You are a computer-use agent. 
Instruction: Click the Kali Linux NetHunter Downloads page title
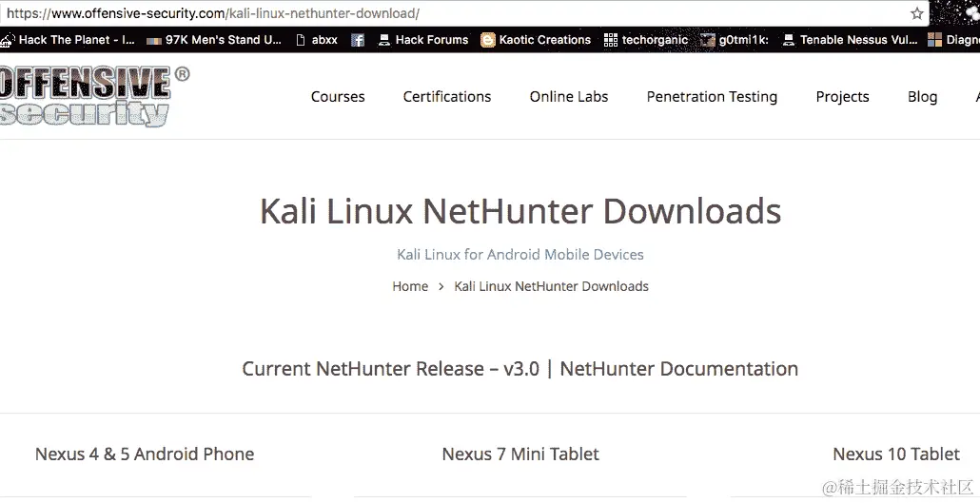coord(520,211)
